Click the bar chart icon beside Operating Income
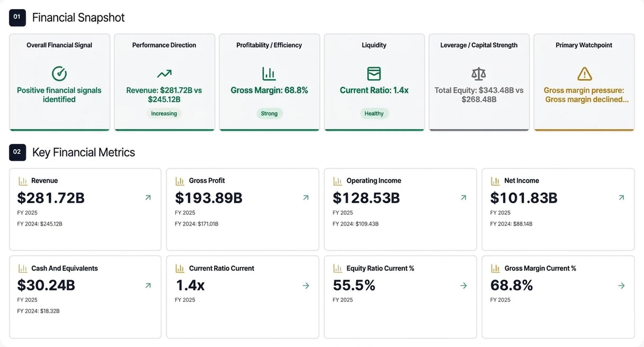 (338, 181)
